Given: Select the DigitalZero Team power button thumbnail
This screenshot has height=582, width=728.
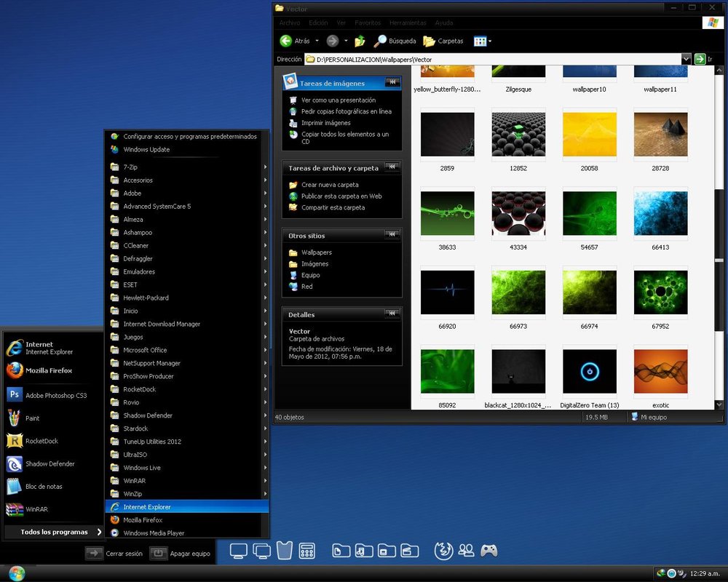Looking at the screenshot, I should tap(590, 372).
